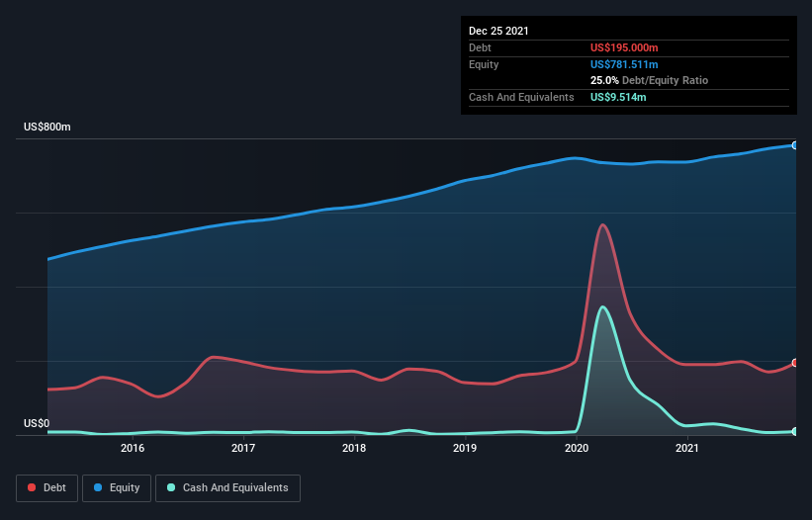Click the 2016 x-axis label
This screenshot has height=520, width=812.
click(x=133, y=448)
